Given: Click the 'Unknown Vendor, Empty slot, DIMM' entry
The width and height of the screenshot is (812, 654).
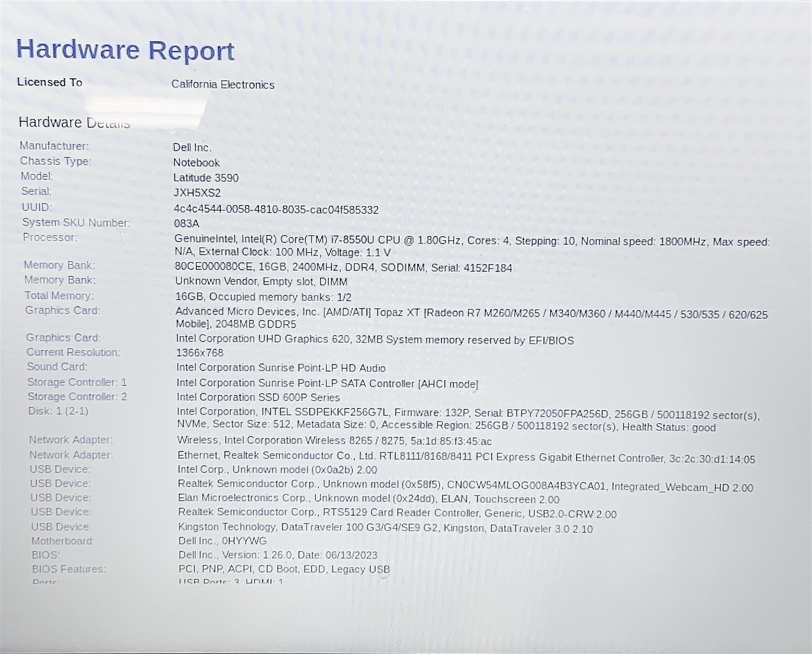Looking at the screenshot, I should coord(261,281).
